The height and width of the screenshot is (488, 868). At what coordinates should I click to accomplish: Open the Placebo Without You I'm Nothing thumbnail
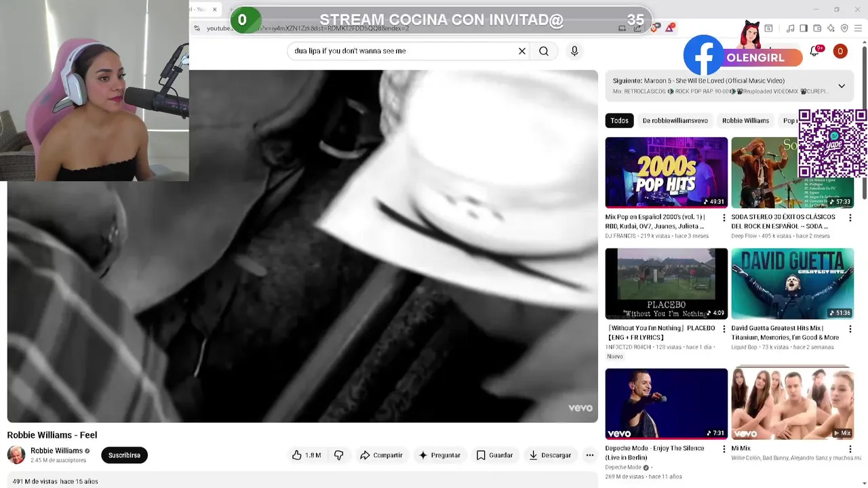(667, 283)
